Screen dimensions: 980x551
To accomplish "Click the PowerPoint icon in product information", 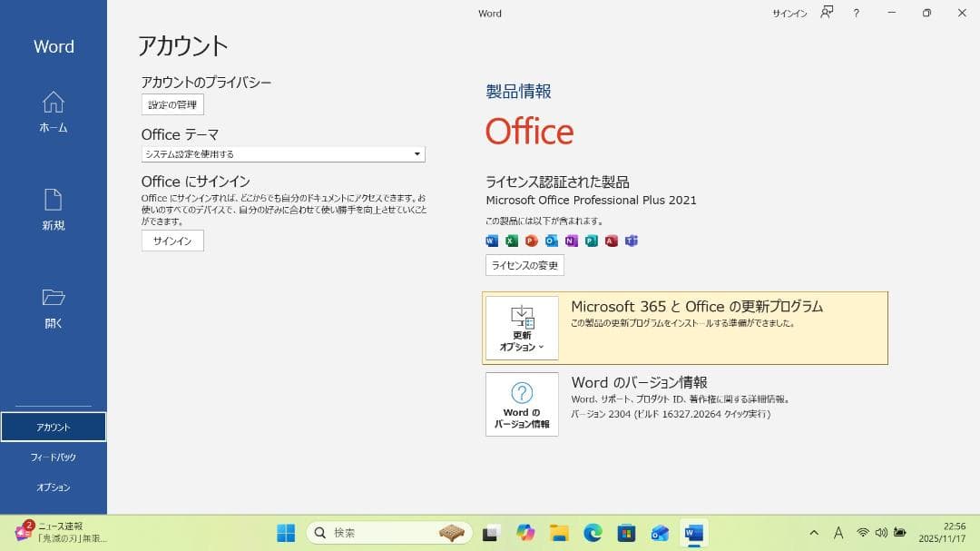I will (531, 241).
